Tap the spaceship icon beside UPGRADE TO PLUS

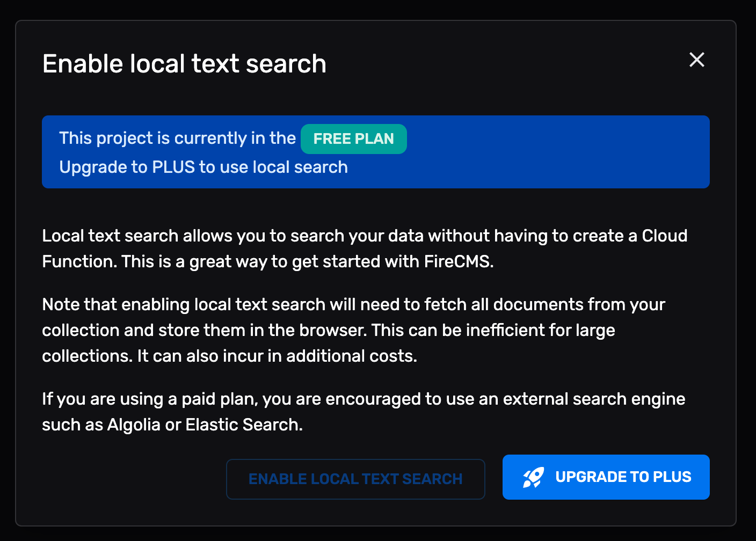pyautogui.click(x=534, y=477)
